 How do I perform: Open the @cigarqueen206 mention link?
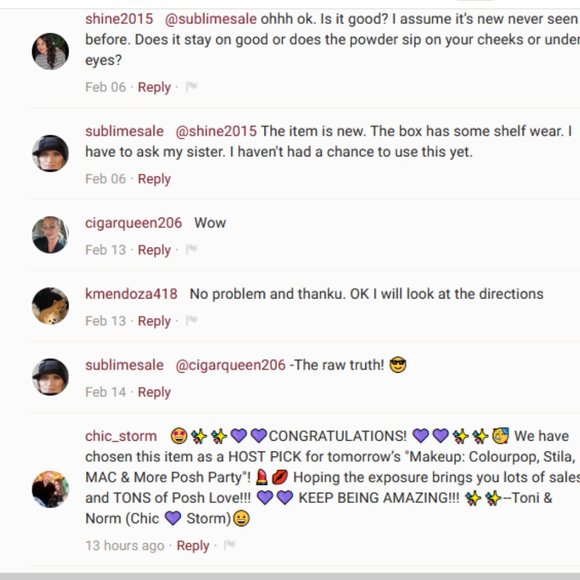[230, 365]
